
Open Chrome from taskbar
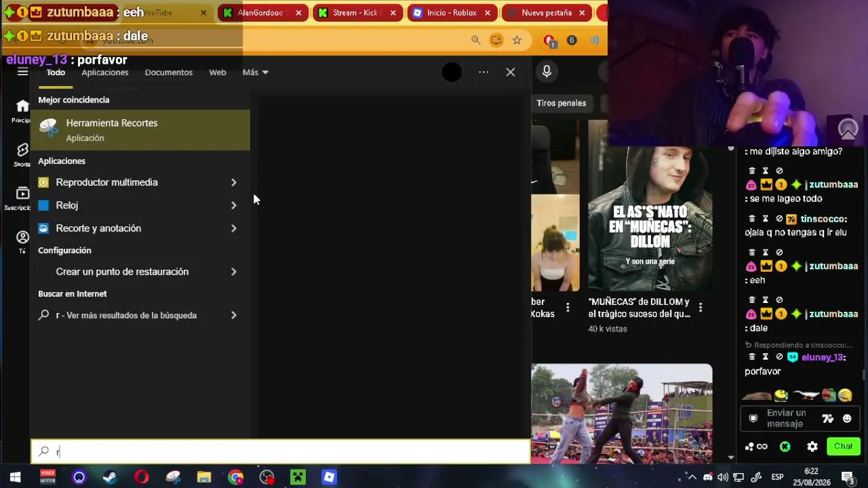235,477
